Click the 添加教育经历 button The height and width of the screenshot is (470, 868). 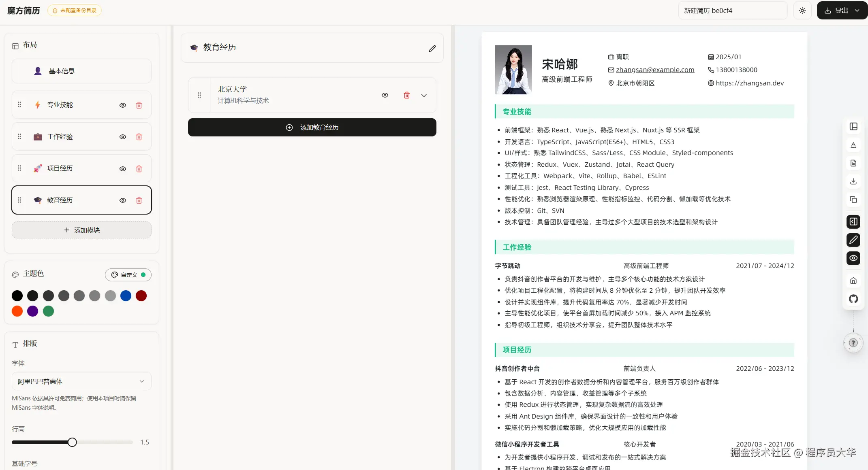pos(312,128)
